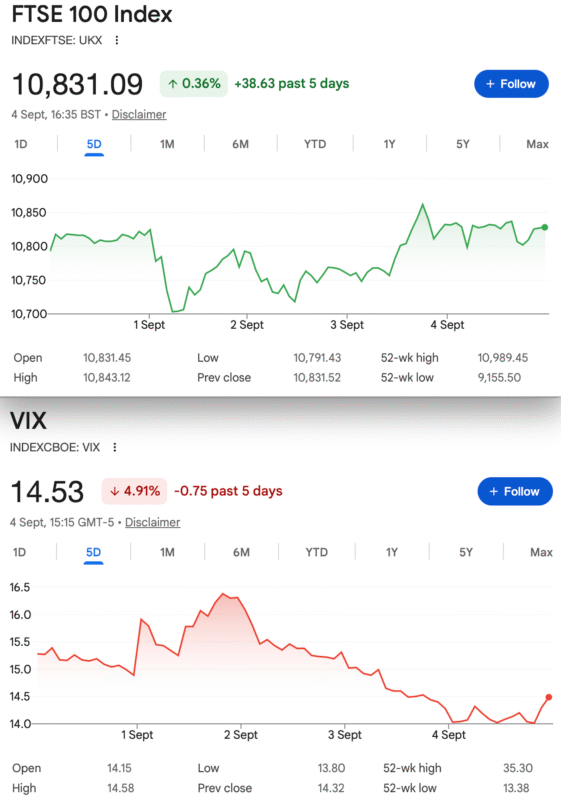This screenshot has height=800, width=561.
Task: Click red endpoint dot on VIX chart
Action: tap(549, 697)
